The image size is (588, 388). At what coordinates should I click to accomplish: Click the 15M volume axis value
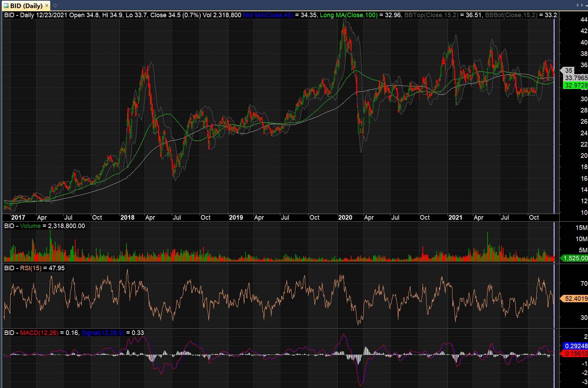[x=581, y=228]
